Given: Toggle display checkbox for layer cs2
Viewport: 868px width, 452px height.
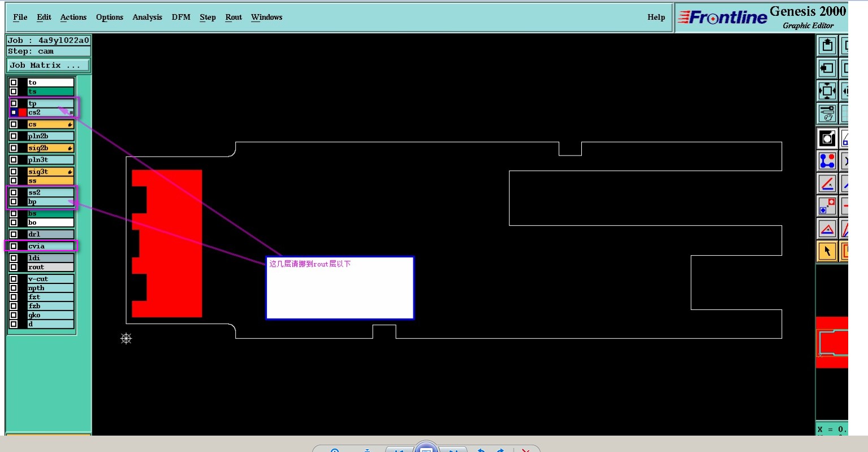Looking at the screenshot, I should point(14,113).
